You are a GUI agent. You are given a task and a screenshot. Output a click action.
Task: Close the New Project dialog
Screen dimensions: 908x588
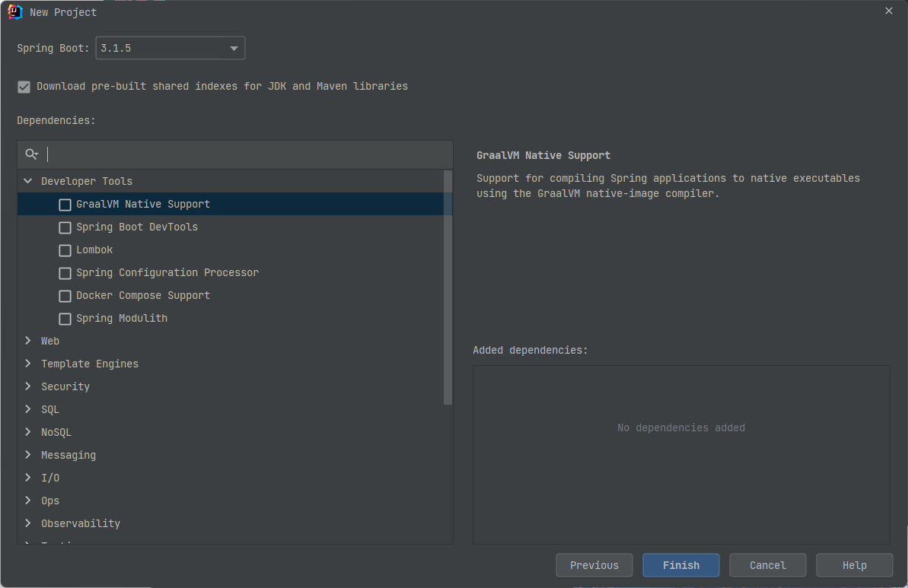click(889, 11)
